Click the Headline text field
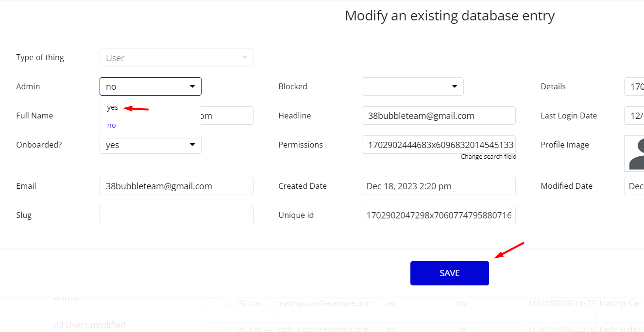This screenshot has height=332, width=644. click(x=439, y=116)
